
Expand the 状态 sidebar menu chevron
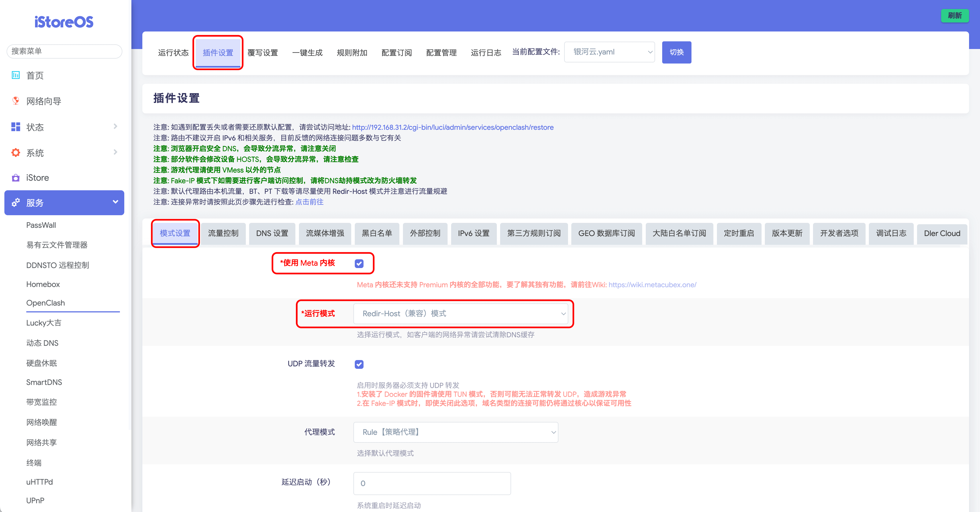(115, 126)
